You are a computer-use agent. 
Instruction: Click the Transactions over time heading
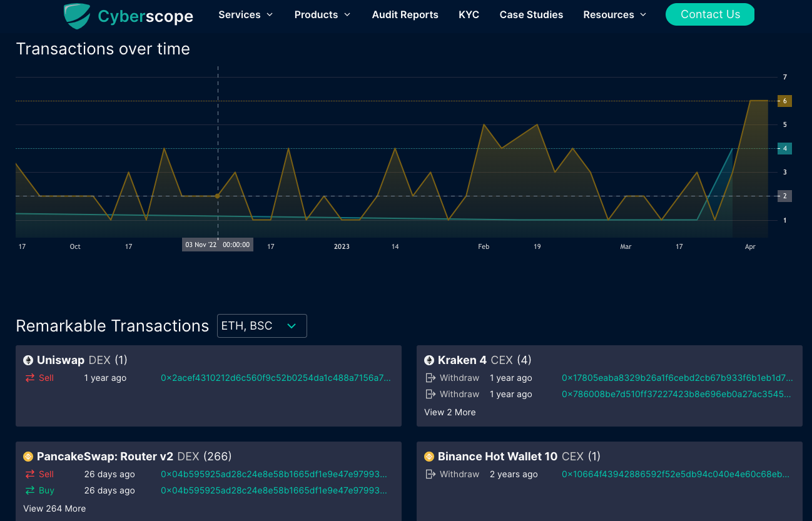[x=103, y=49]
